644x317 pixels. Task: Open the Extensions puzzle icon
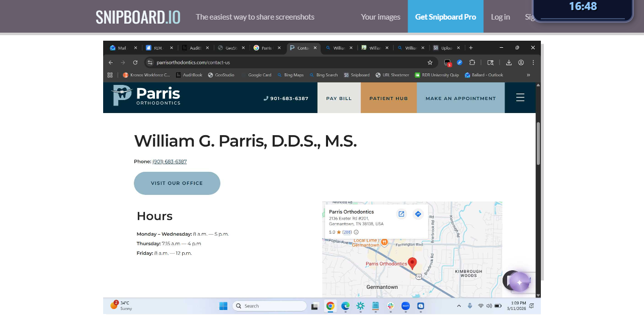point(472,62)
